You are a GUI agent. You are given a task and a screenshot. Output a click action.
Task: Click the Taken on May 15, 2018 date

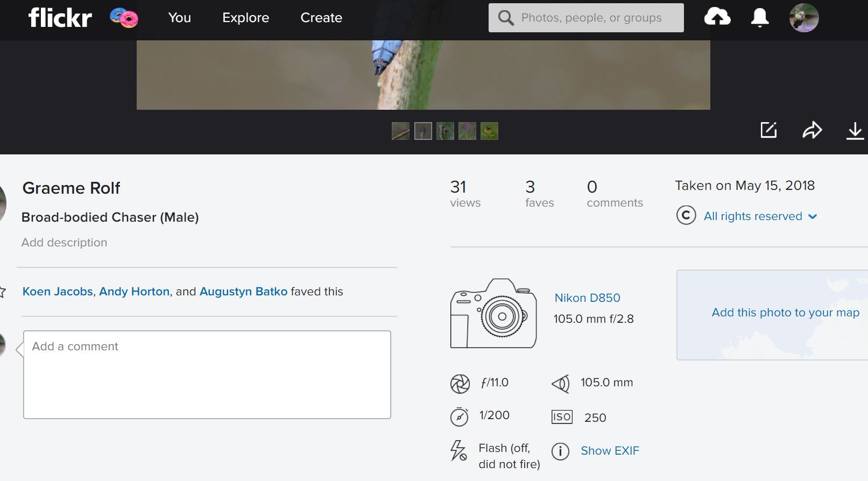click(x=745, y=186)
